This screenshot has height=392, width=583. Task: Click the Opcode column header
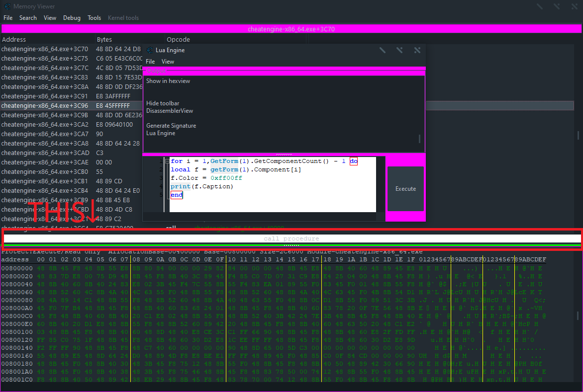pos(178,39)
